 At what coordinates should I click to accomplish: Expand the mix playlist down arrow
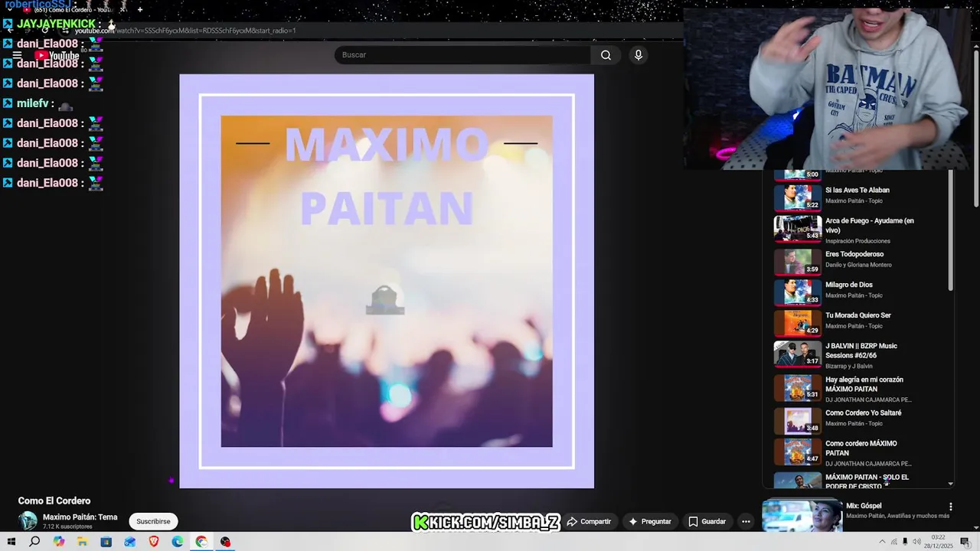(x=950, y=484)
